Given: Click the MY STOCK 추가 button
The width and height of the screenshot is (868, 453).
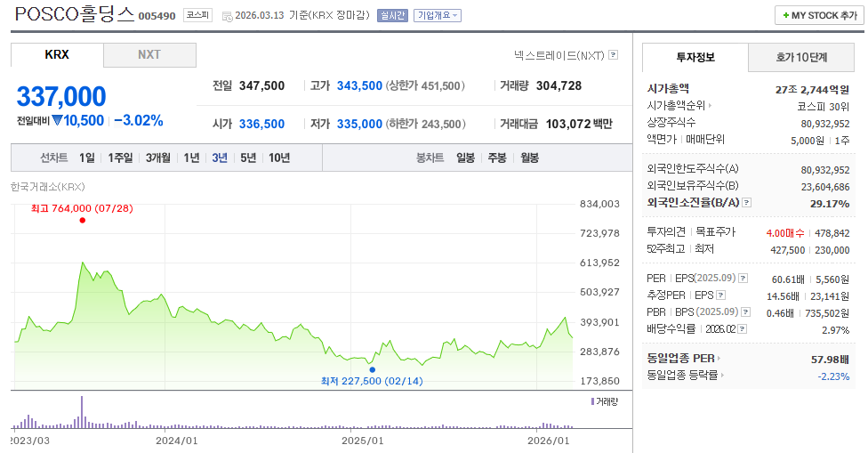Looking at the screenshot, I should [819, 15].
